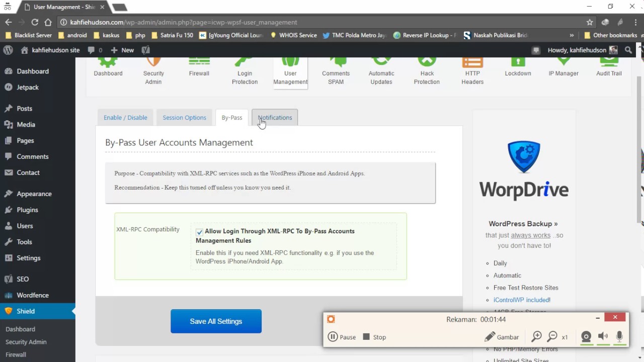
Task: Switch to the Session Options tab
Action: 184,118
